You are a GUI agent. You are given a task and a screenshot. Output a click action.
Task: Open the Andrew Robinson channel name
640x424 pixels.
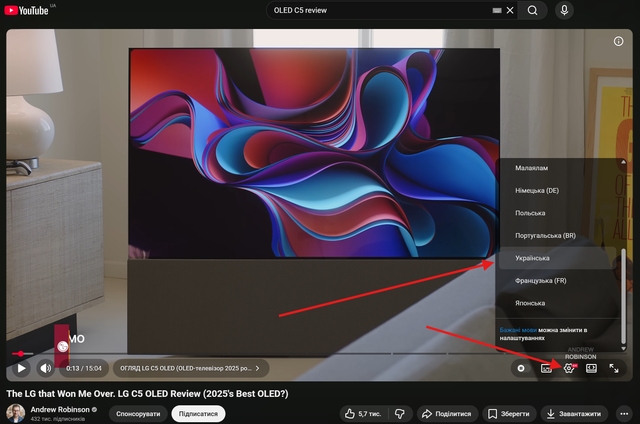pyautogui.click(x=60, y=409)
